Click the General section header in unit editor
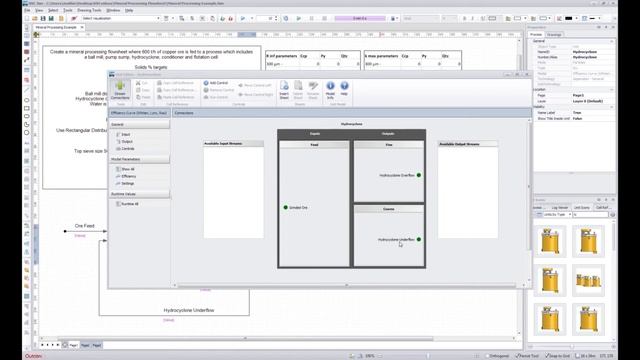 139,124
